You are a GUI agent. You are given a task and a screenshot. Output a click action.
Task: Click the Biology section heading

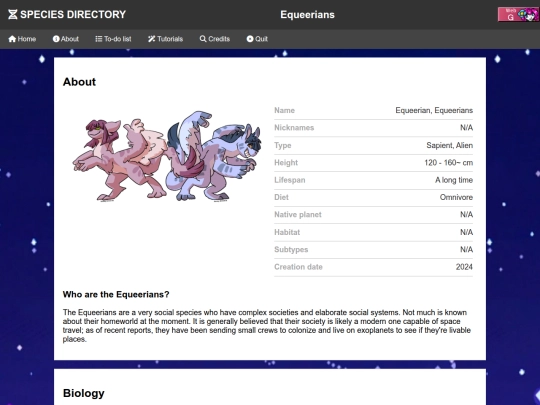pos(84,393)
